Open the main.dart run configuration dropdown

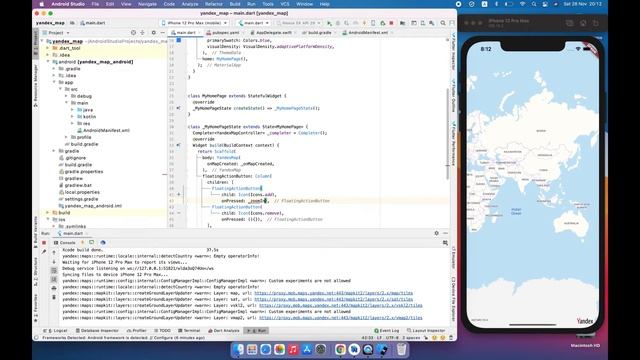click(253, 23)
